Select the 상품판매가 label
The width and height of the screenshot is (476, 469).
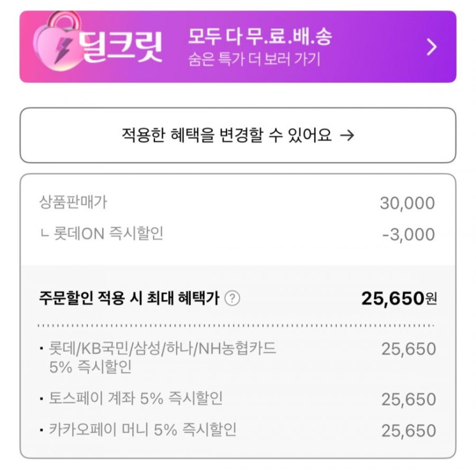click(73, 201)
